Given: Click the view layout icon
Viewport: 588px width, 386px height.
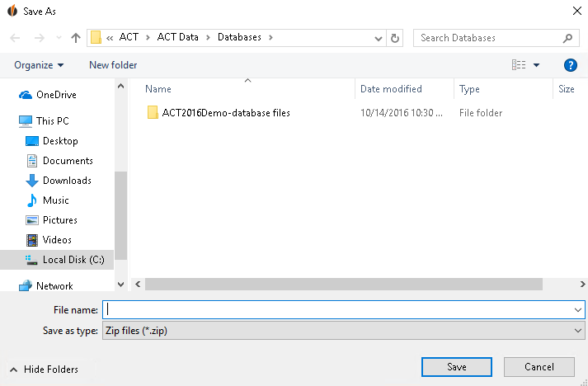Looking at the screenshot, I should (x=519, y=65).
